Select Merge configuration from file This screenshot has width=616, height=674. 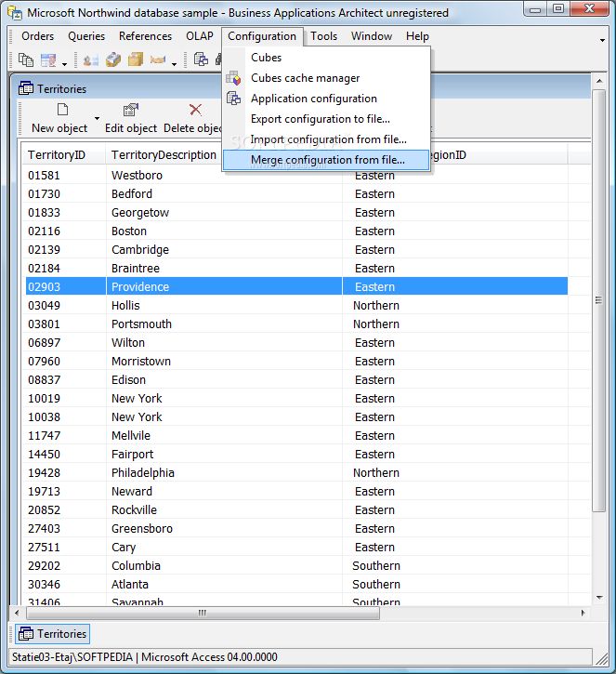(x=326, y=160)
